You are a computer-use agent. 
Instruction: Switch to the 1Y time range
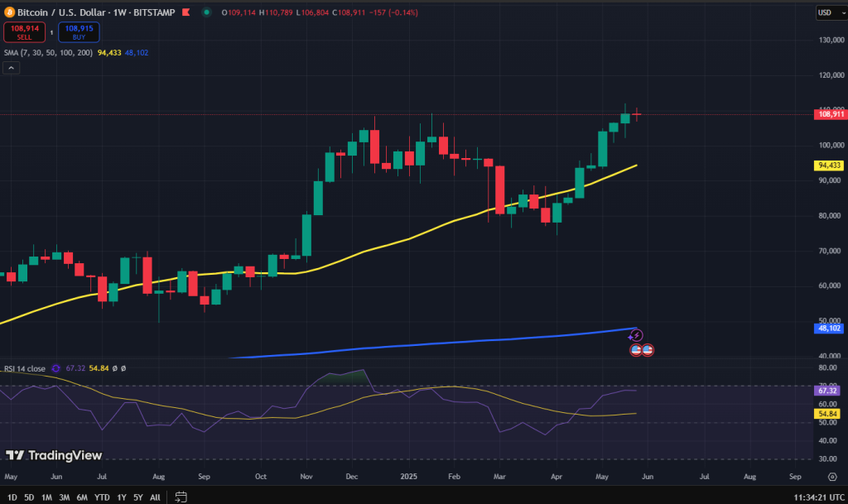coord(122,497)
